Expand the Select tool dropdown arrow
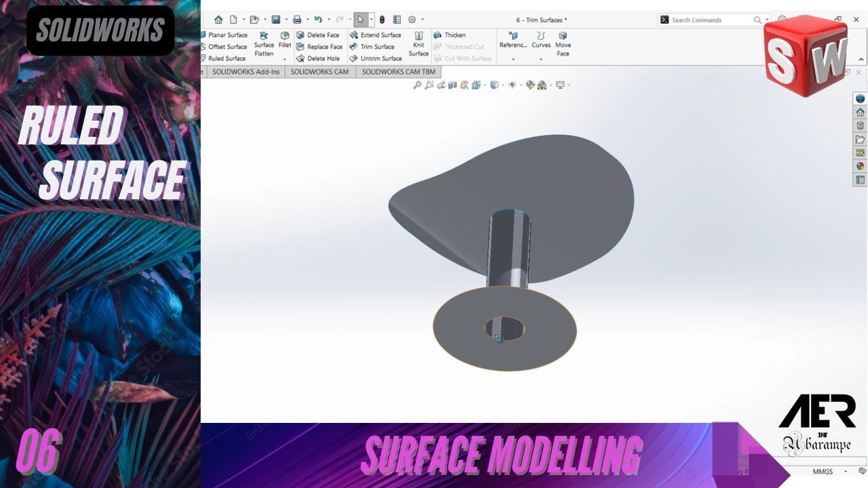Screen dimensions: 868x488 tap(371, 20)
